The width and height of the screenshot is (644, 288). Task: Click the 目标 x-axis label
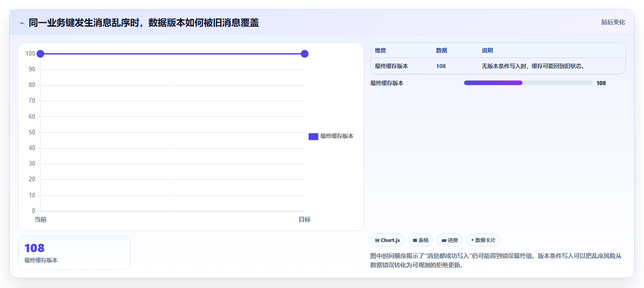coord(305,220)
